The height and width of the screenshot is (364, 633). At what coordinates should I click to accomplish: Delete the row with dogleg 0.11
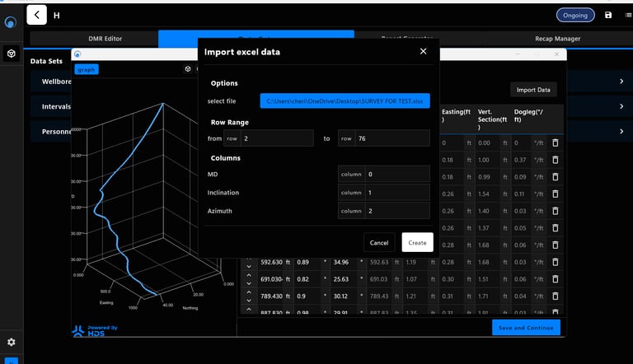tap(556, 194)
